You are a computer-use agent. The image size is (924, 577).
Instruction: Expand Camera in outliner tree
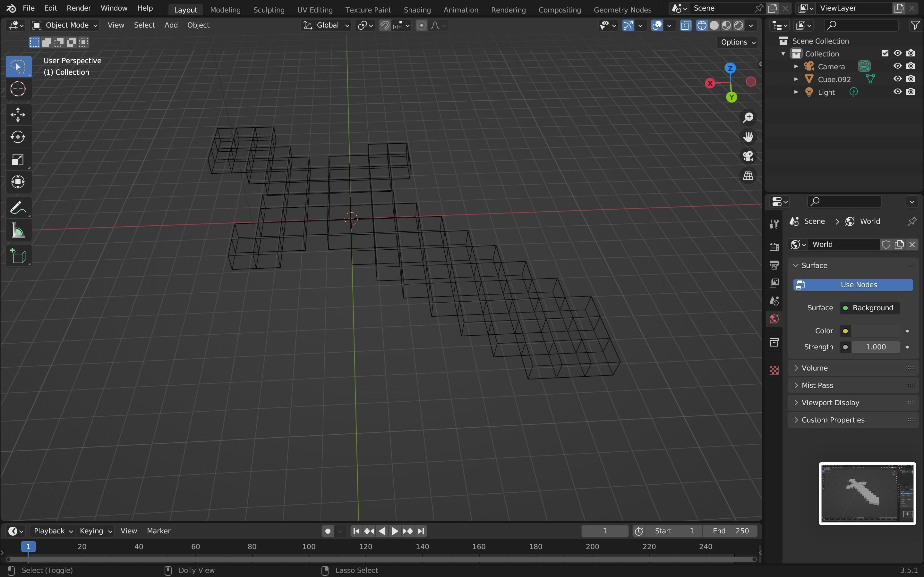pyautogui.click(x=796, y=66)
